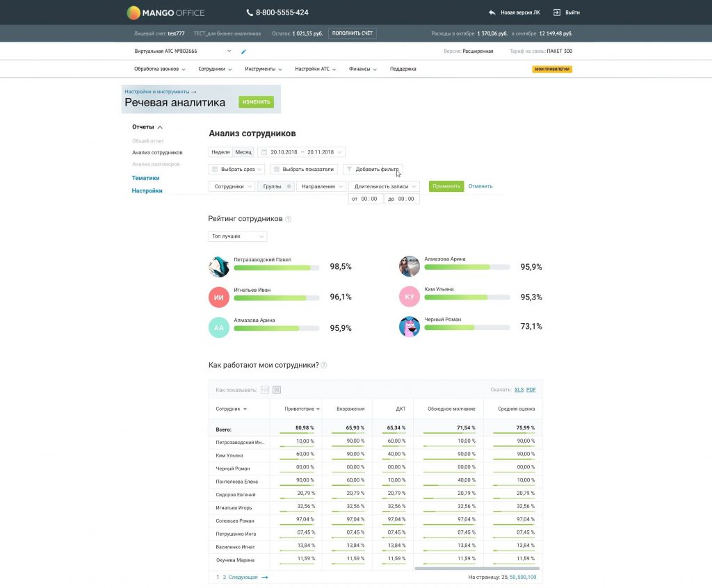Click the 'от 00:00' duration input field
712x588 pixels.
(x=366, y=199)
